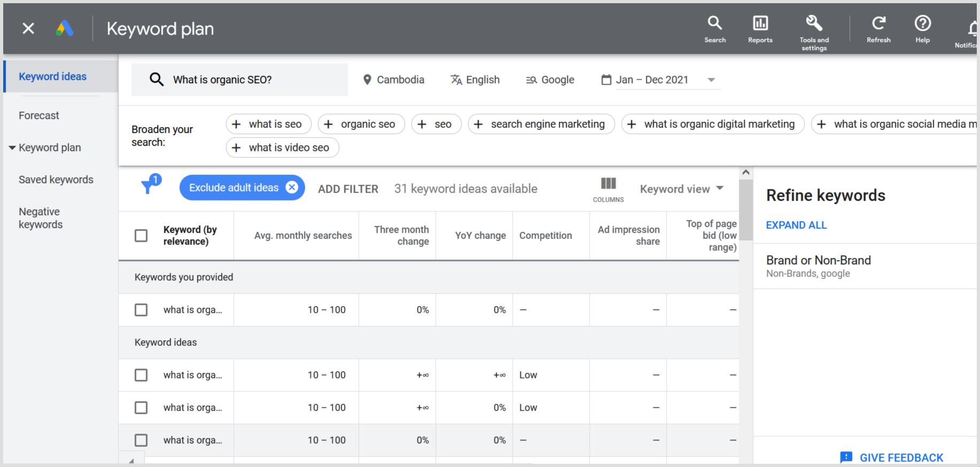Viewport: 980px width, 467px height.
Task: Toggle the select-all checkbox in table header
Action: 141,236
